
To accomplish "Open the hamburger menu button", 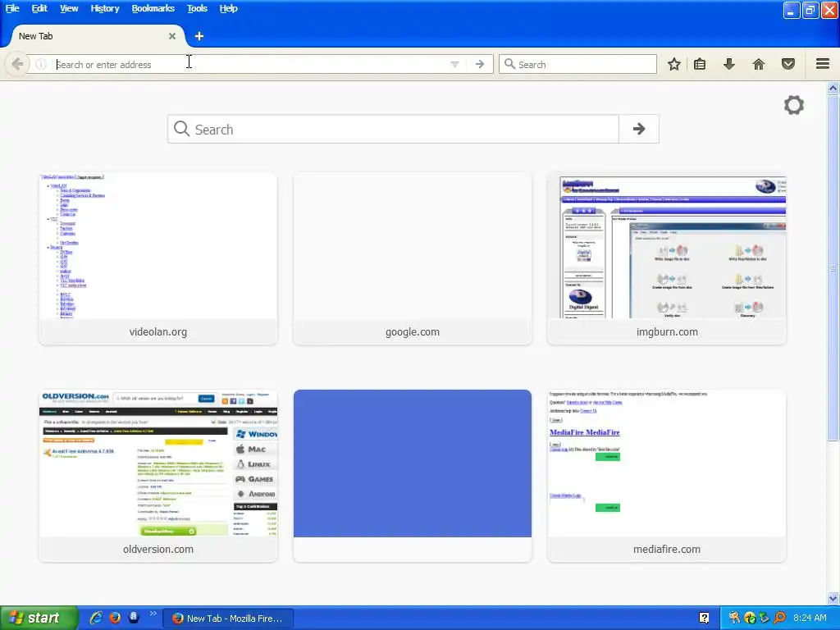I will 823,64.
